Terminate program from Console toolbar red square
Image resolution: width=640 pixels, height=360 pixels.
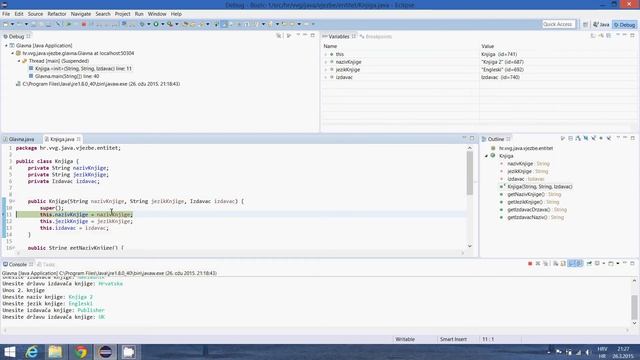pyautogui.click(x=530, y=264)
